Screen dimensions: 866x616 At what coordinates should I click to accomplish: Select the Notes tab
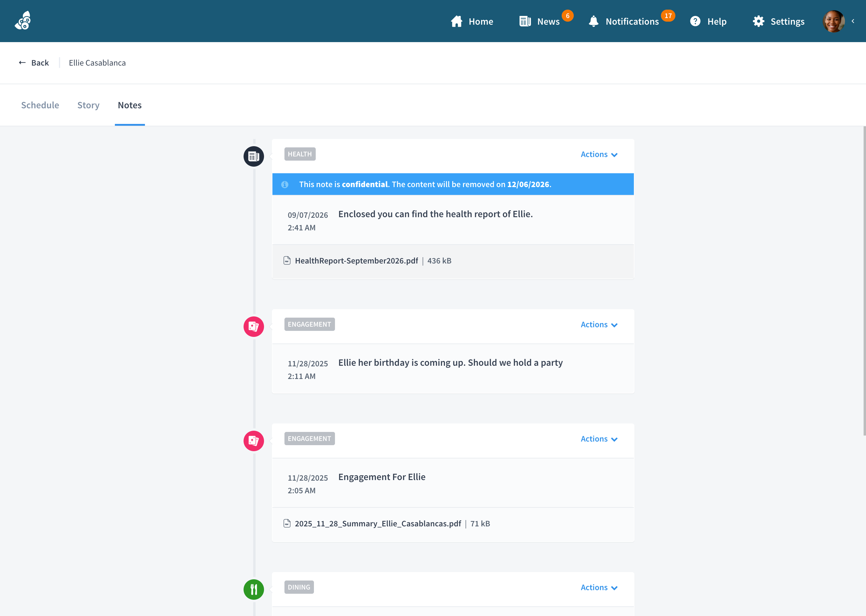coord(130,105)
